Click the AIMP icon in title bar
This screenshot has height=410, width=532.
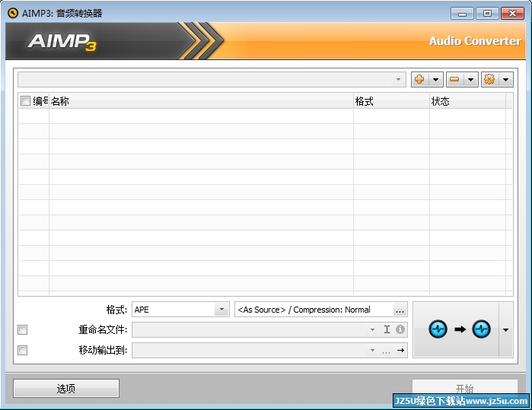[x=13, y=13]
